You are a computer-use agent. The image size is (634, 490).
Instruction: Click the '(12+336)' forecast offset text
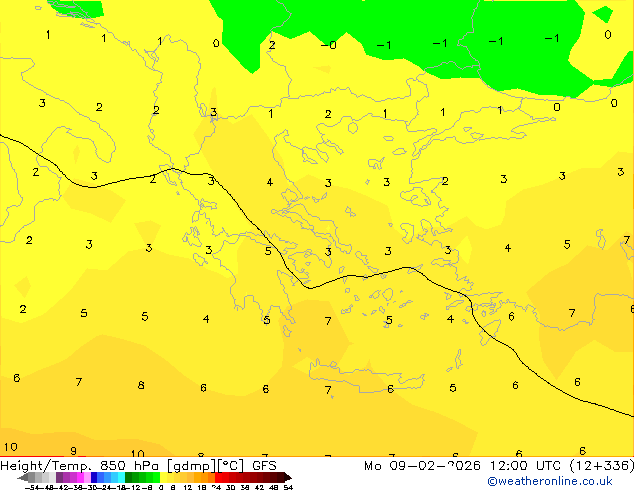click(602, 466)
